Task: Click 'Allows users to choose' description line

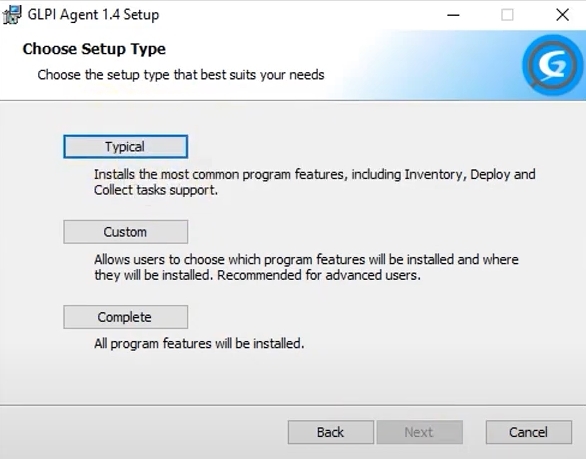Action: [x=306, y=259]
